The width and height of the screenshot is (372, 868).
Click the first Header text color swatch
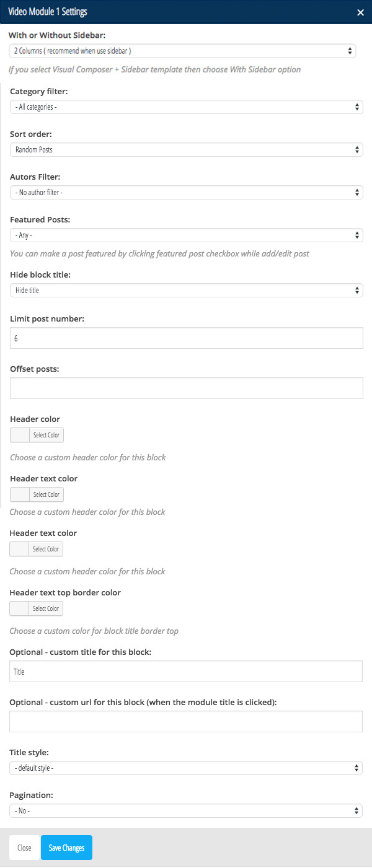click(20, 494)
